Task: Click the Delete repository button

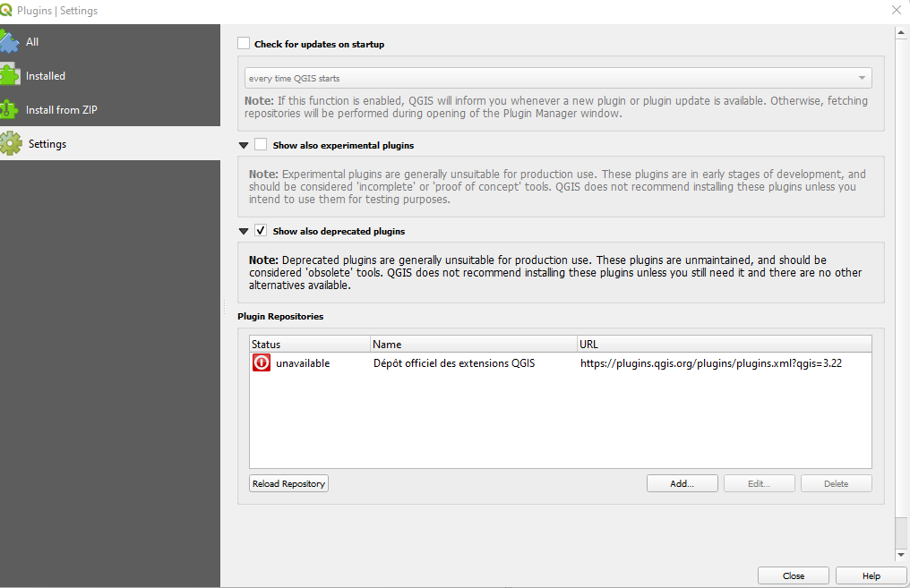Action: tap(837, 483)
